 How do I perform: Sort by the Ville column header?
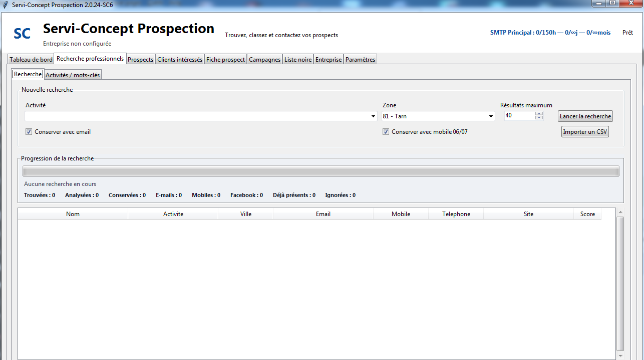point(246,214)
